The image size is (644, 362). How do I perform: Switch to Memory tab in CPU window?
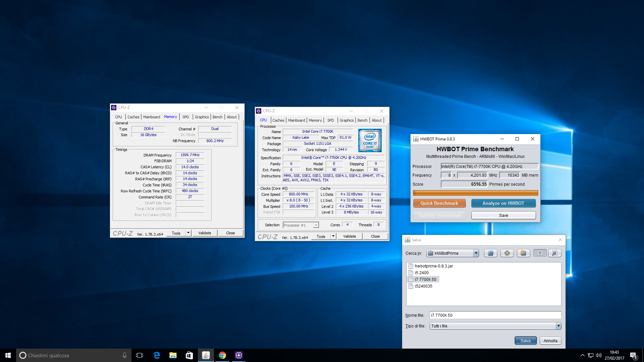tap(315, 120)
